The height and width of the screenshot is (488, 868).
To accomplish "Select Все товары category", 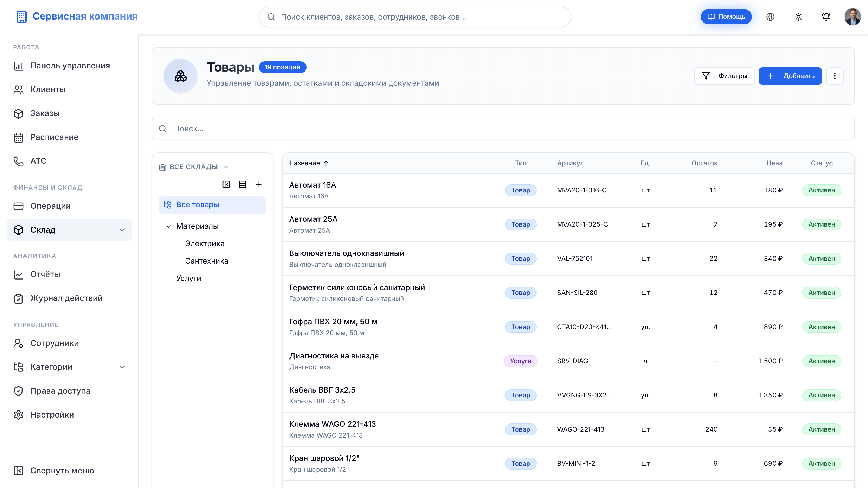I will coord(213,205).
